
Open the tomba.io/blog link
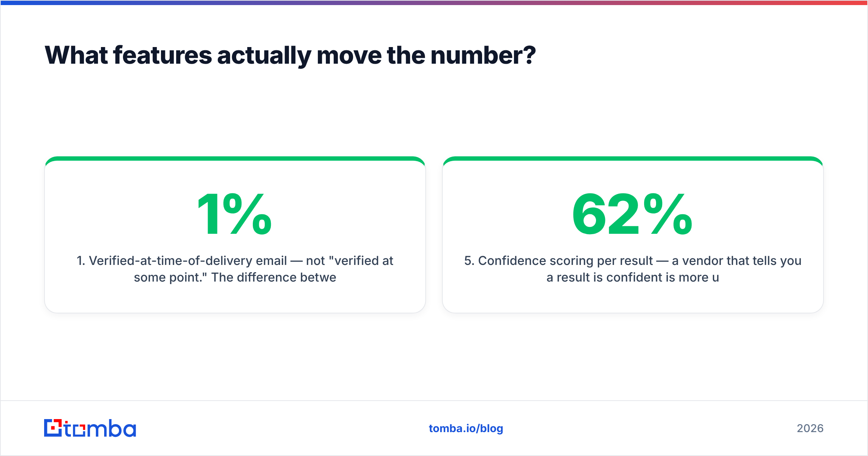(x=466, y=428)
